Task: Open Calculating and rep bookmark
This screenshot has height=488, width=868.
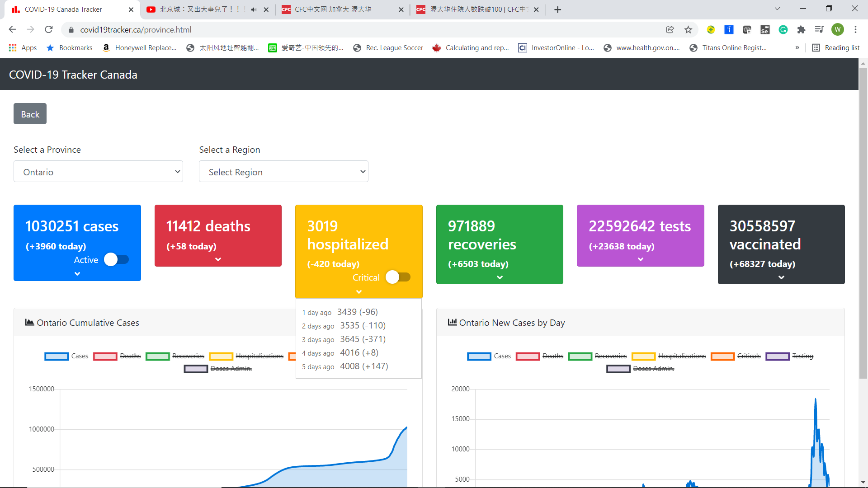Action: 471,48
